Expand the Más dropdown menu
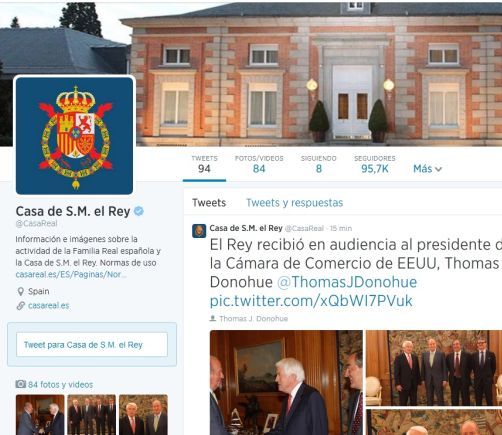502x435 pixels. pos(427,169)
